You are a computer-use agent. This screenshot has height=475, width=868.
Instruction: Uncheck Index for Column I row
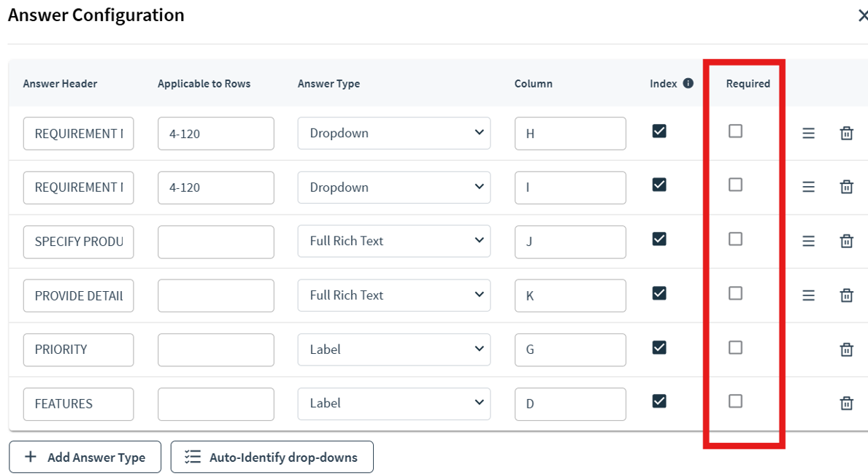pyautogui.click(x=658, y=185)
